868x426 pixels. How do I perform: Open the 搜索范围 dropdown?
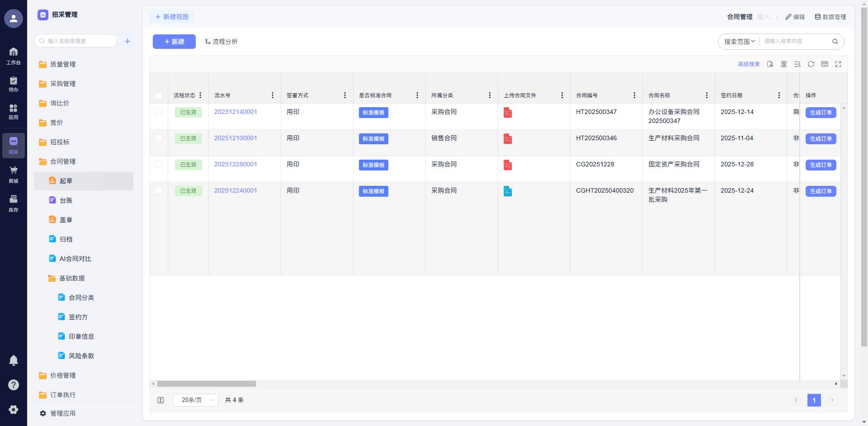pyautogui.click(x=739, y=42)
